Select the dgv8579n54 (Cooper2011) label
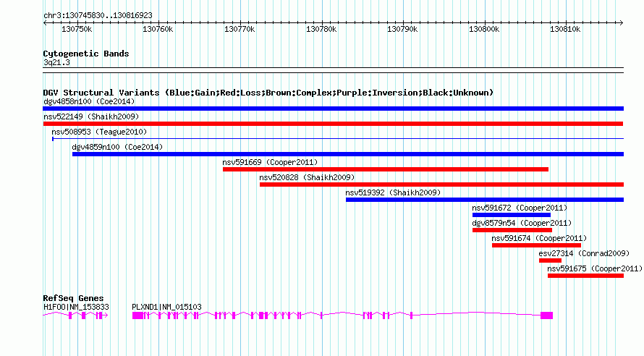Viewport: 644px width, 356px height. 522,223
